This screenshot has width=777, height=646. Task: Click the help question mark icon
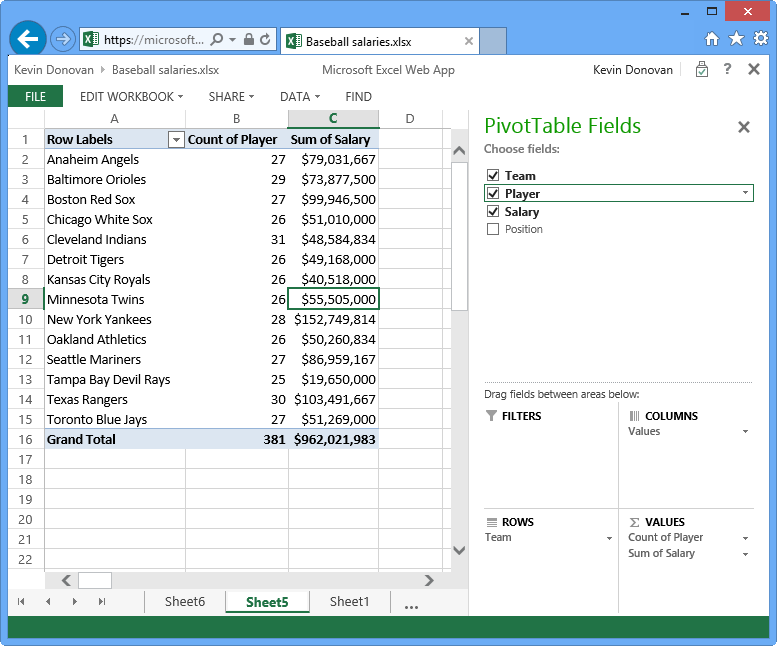(x=727, y=70)
